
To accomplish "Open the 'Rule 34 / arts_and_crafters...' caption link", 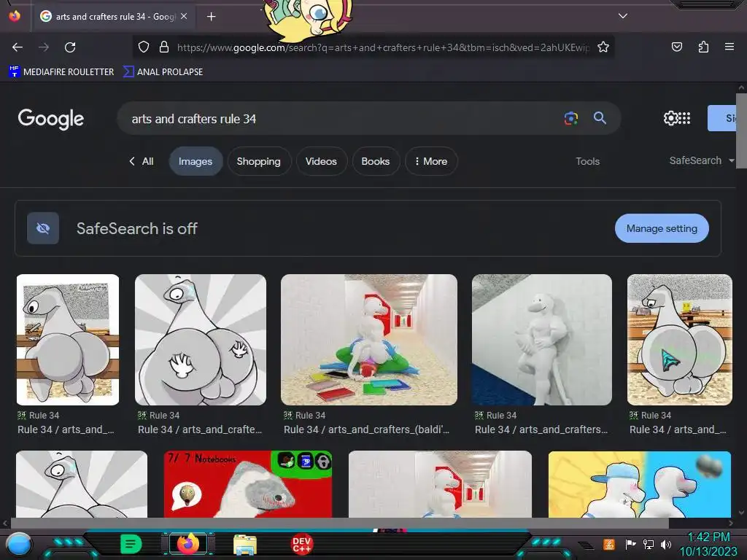I will [541, 429].
